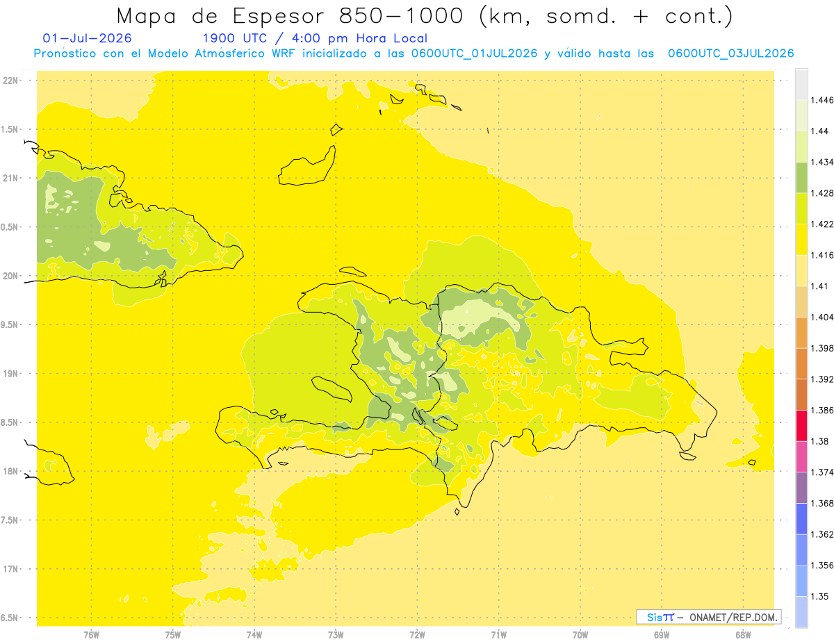Click the longitude label '70W'
Image resolution: width=834 pixels, height=644 pixels.
(x=580, y=634)
